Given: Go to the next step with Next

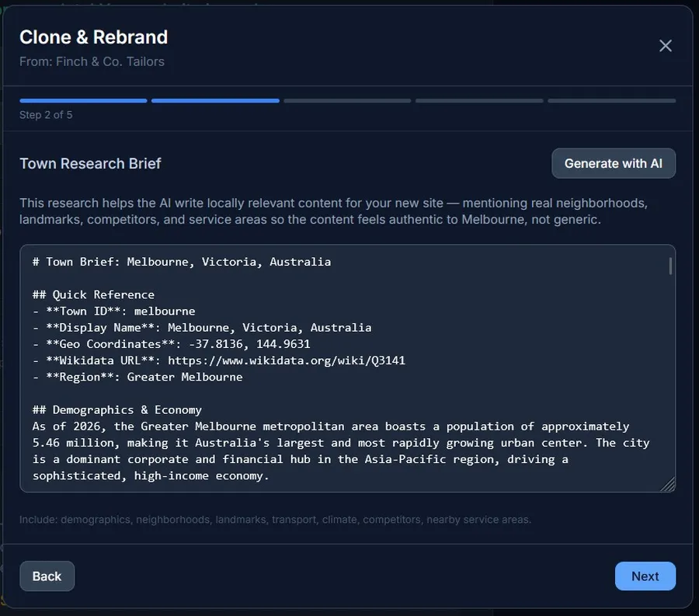Looking at the screenshot, I should [x=645, y=576].
